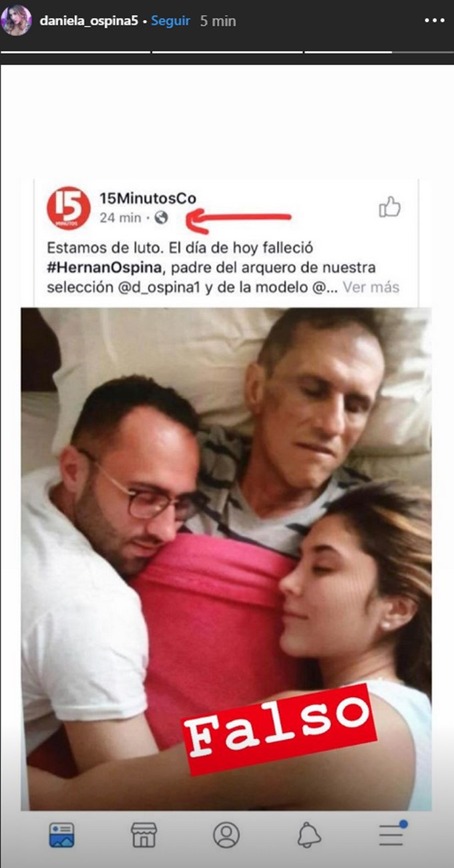The image size is (454, 868).
Task: Expand post text with Ver más
Action: coord(371,287)
